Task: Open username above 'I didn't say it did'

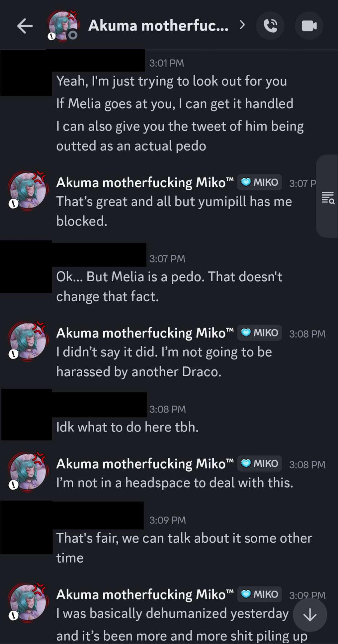Action: [145, 333]
